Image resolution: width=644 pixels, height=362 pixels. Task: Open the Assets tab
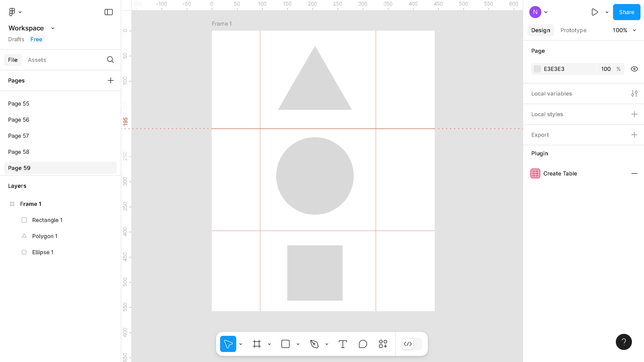37,60
